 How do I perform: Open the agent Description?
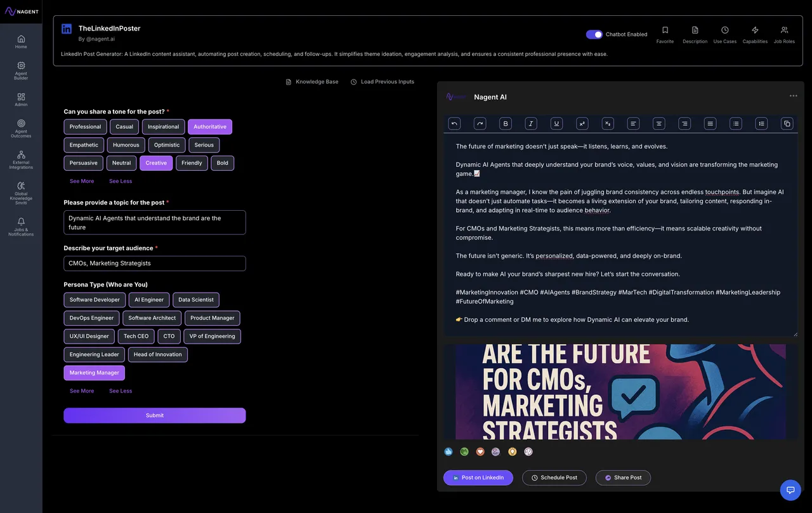point(695,35)
